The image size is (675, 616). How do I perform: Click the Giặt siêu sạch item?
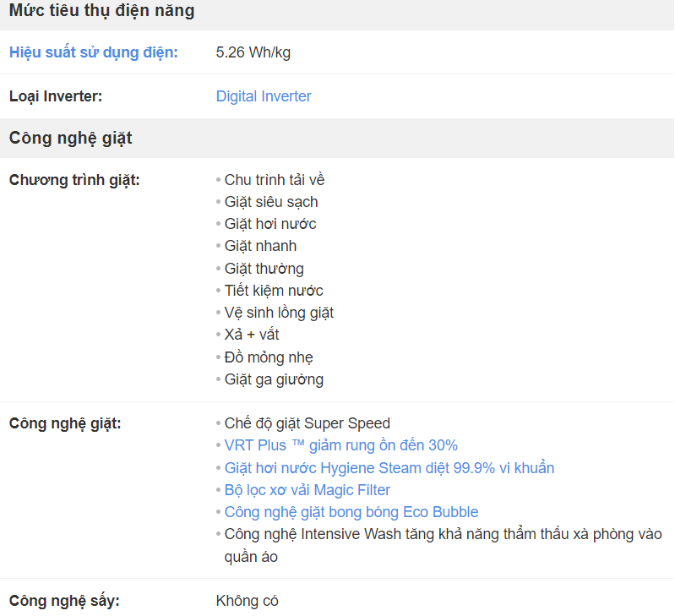(271, 202)
